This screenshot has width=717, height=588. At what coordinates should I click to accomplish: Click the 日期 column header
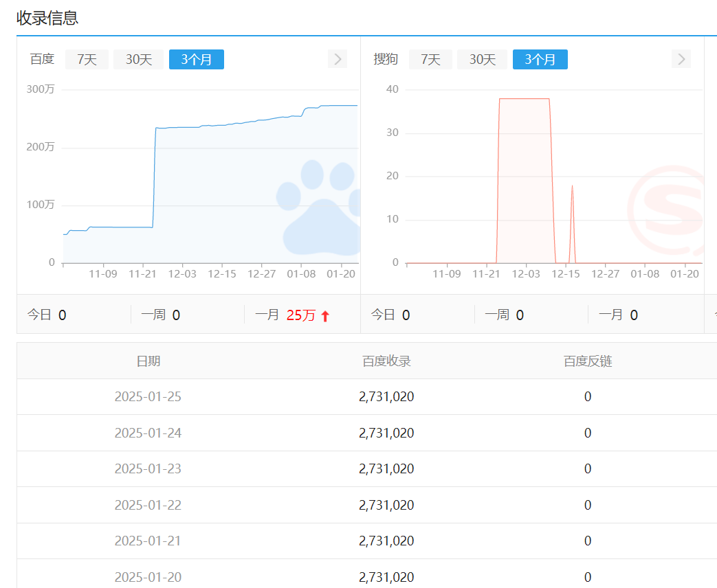[x=148, y=361]
